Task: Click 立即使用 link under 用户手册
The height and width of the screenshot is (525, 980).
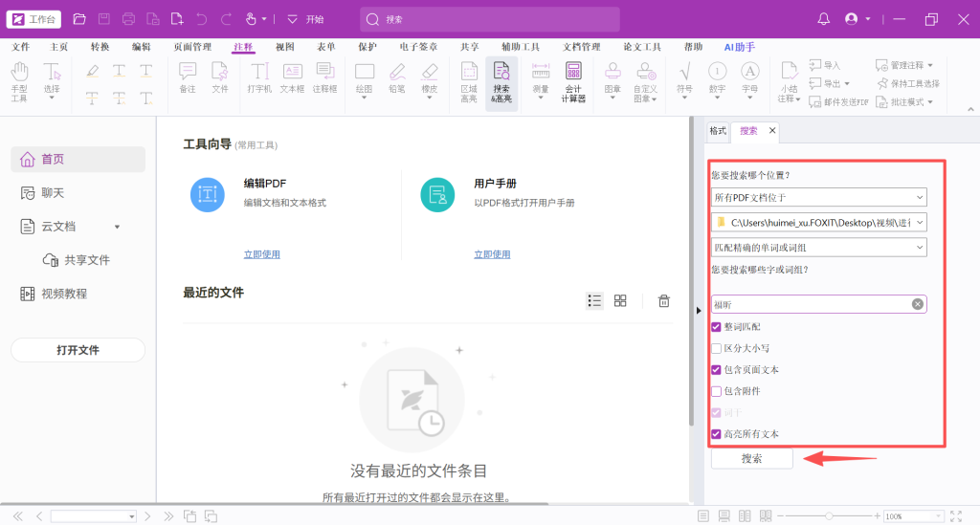Action: (x=492, y=254)
